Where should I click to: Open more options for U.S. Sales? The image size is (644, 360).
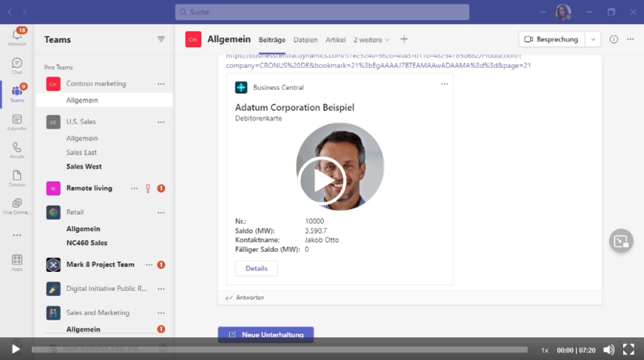tap(161, 122)
